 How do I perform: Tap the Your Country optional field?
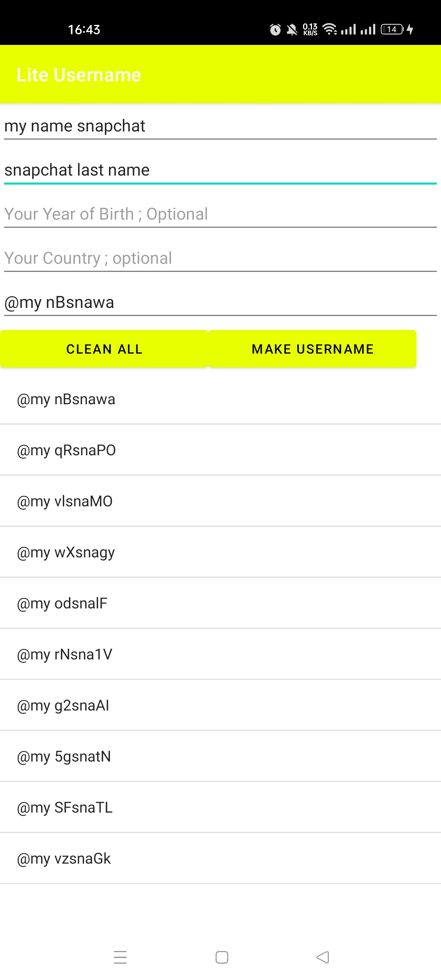click(220, 258)
